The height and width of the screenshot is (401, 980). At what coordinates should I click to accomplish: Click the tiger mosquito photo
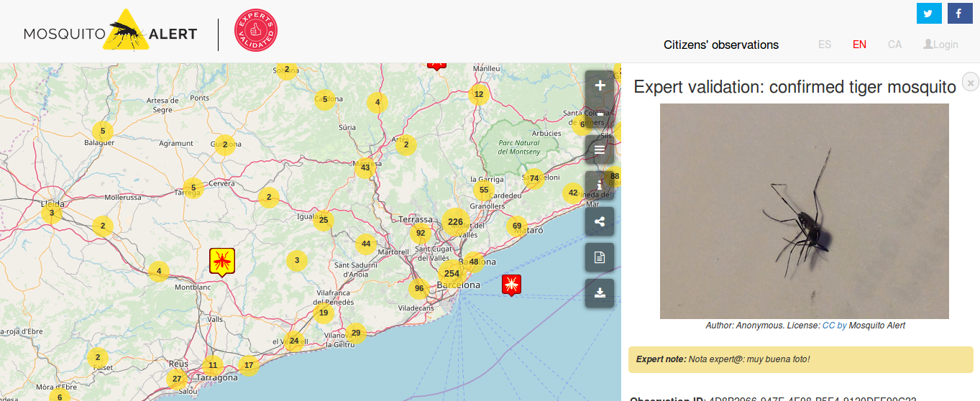(x=805, y=211)
